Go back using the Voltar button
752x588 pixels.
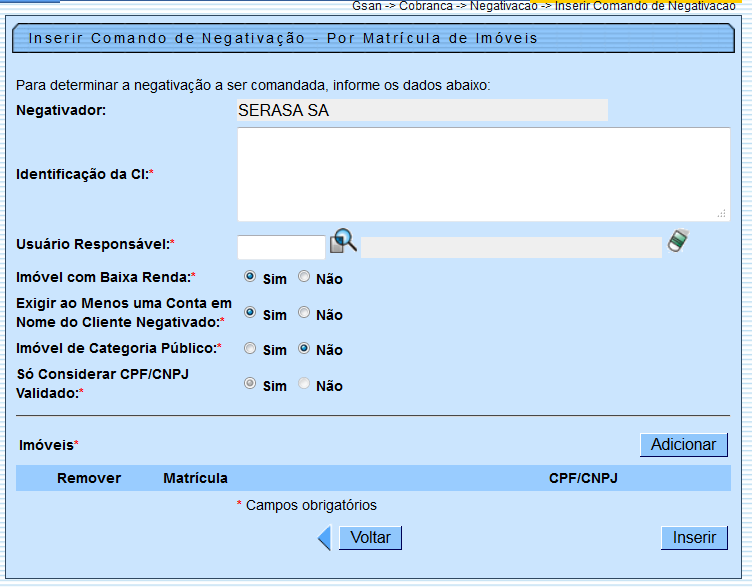pos(370,538)
